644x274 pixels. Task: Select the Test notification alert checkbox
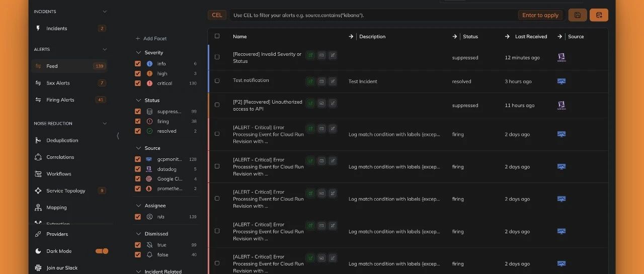point(217,81)
